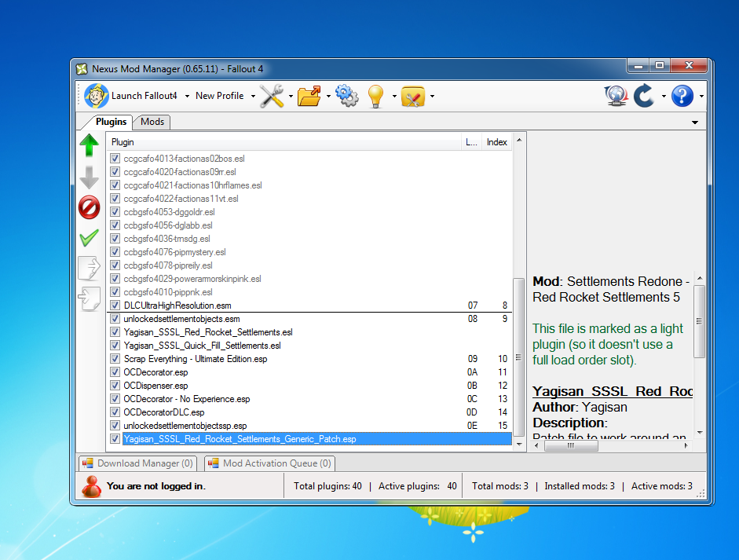The image size is (739, 560).
Task: Click the Nexus Mod Manager title bar icon
Action: click(x=82, y=69)
